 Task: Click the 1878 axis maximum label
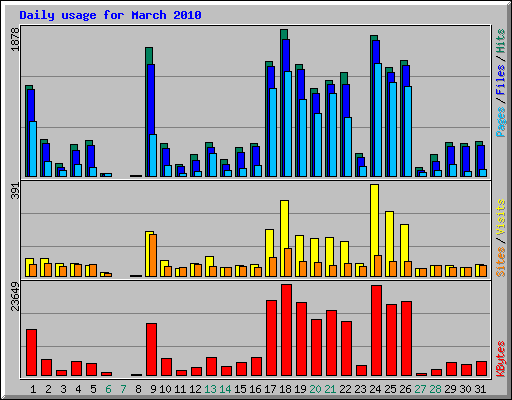coord(15,39)
